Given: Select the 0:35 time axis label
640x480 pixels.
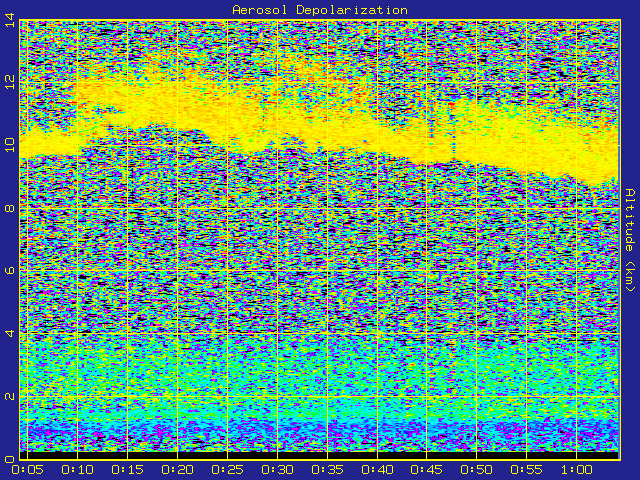Looking at the screenshot, I should click(327, 469).
